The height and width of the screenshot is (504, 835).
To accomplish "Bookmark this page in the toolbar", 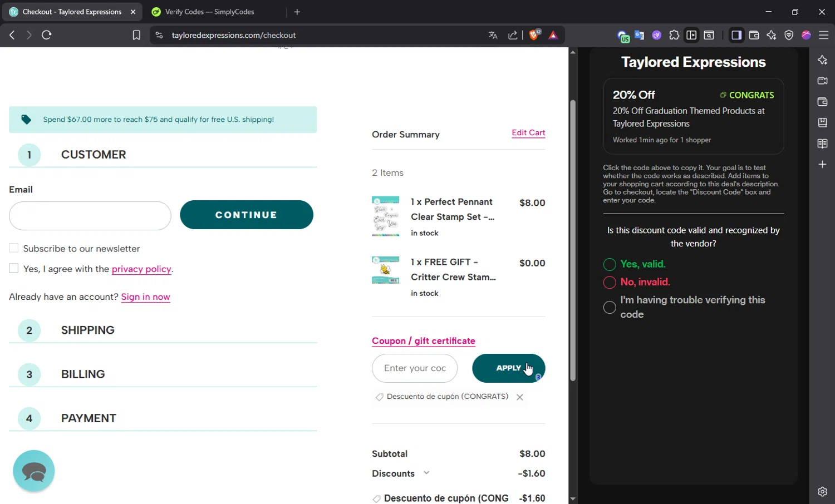I will point(136,35).
